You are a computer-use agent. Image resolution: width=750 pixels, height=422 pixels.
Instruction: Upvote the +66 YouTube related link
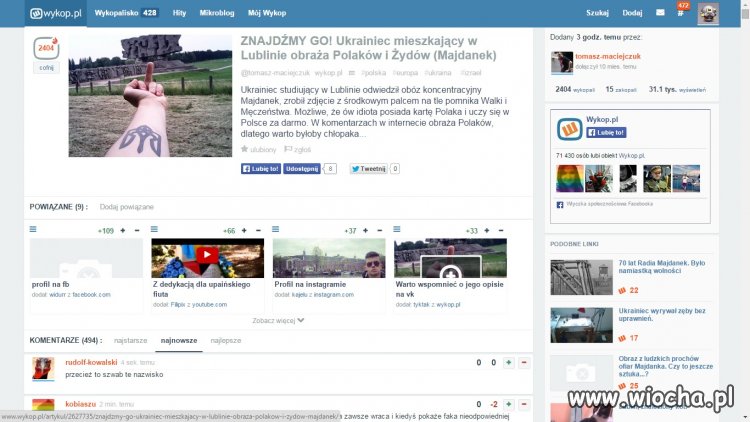[x=244, y=231]
